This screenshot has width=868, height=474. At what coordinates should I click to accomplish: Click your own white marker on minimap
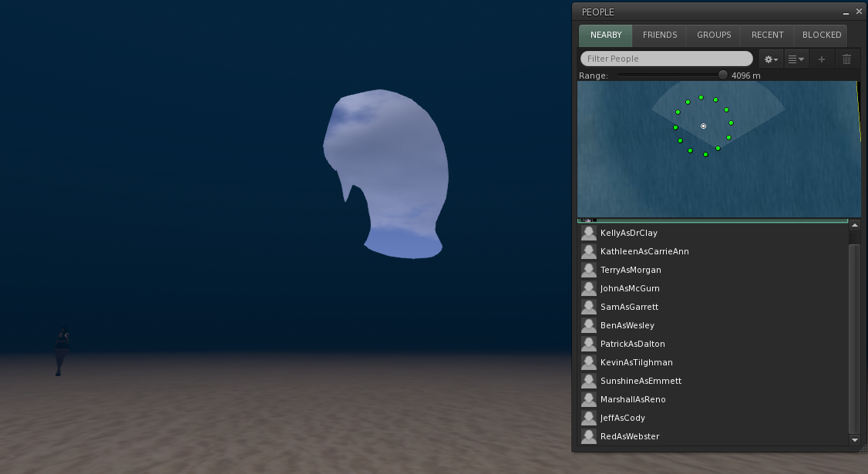click(x=703, y=126)
